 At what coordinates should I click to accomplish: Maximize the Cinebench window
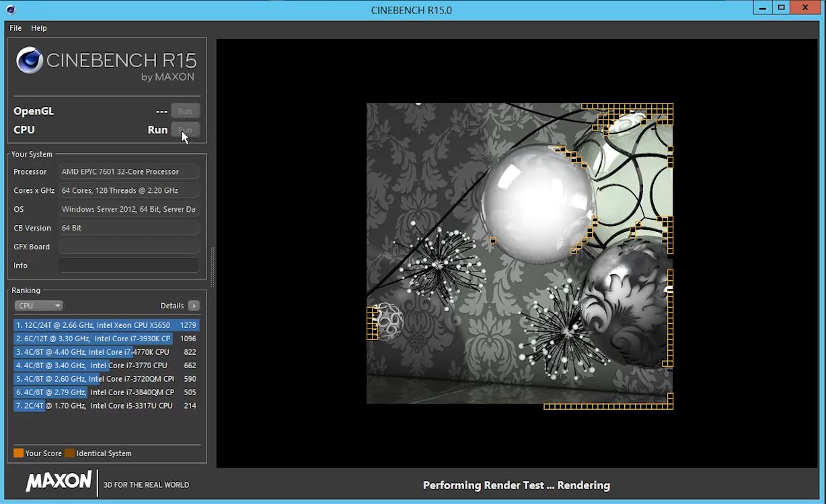[781, 8]
